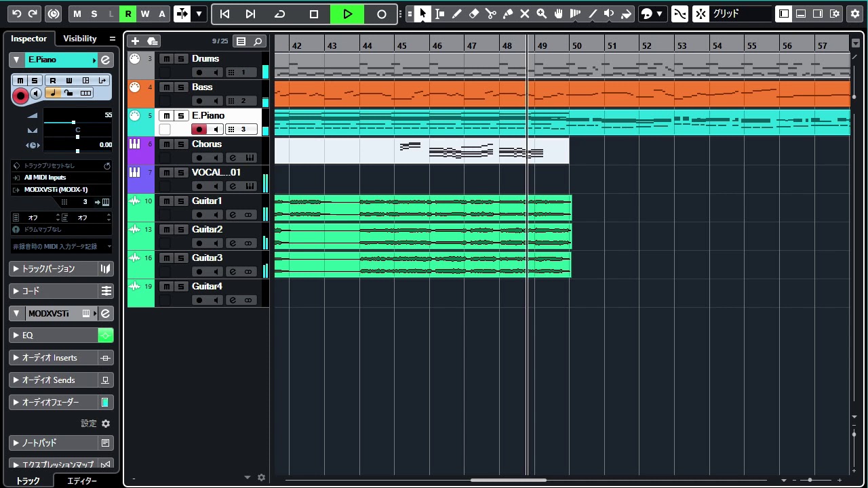Toggle Cycle loop mode
The width and height of the screenshot is (868, 488).
279,14
